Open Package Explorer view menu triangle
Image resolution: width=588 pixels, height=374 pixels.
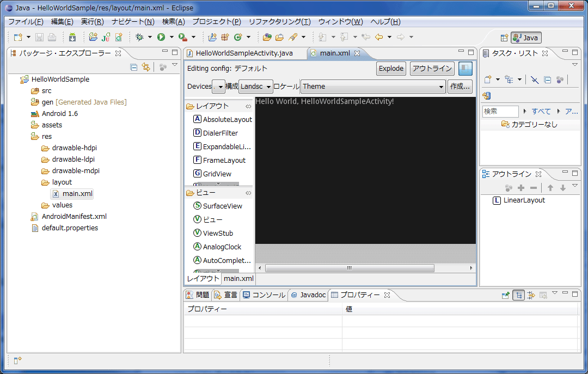coord(175,65)
